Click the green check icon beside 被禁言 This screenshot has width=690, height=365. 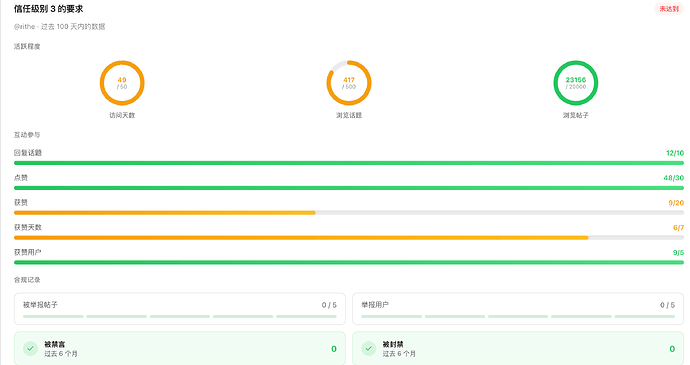pos(30,349)
